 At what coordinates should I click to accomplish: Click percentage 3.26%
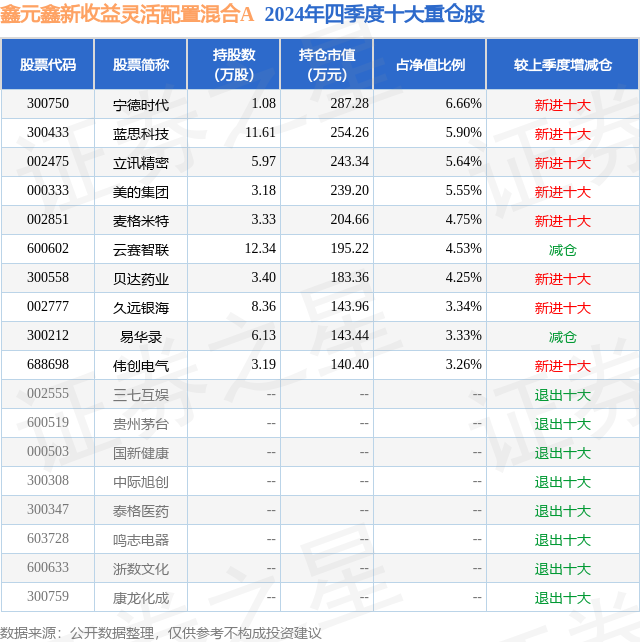click(x=464, y=365)
